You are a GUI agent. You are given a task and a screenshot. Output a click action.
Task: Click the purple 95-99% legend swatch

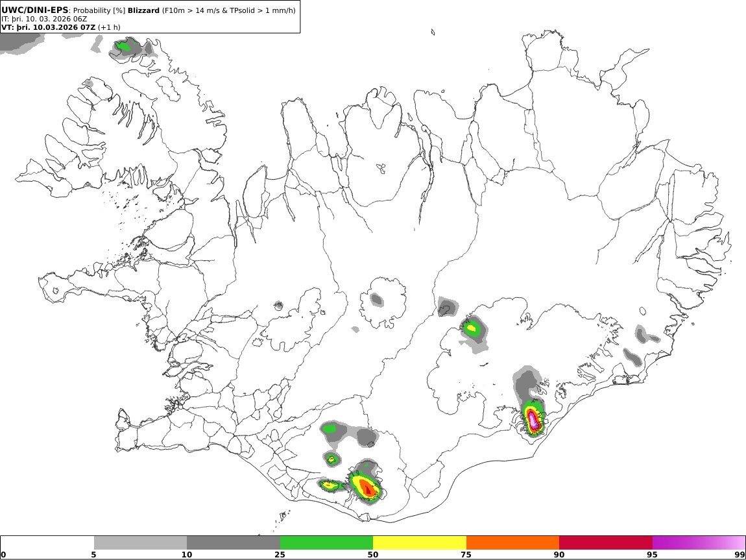699,543
